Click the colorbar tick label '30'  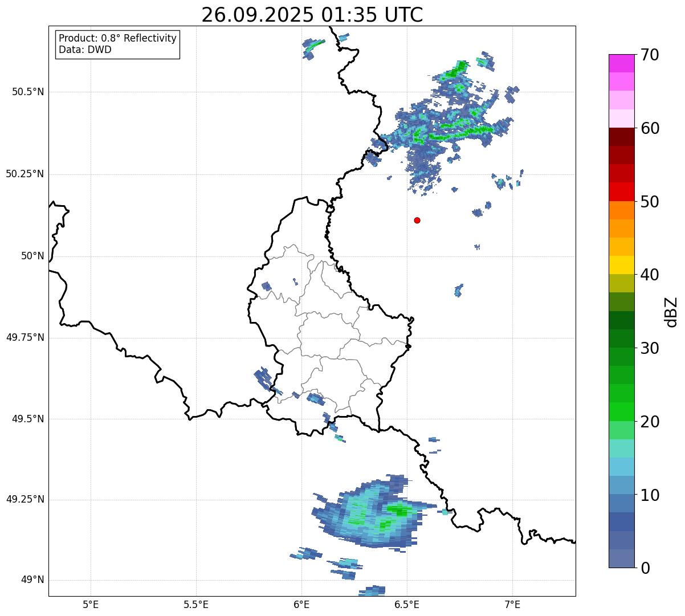coord(649,348)
